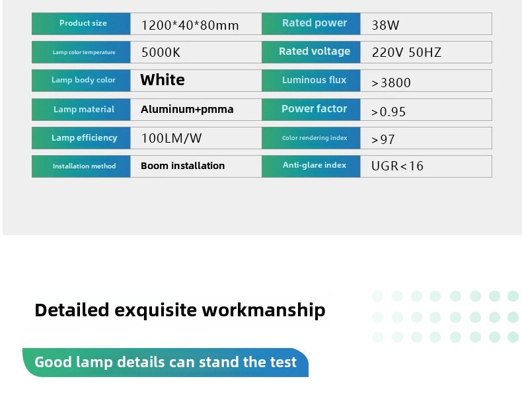Click the '220V 50HZ' value
This screenshot has height=420, width=522.
point(406,52)
